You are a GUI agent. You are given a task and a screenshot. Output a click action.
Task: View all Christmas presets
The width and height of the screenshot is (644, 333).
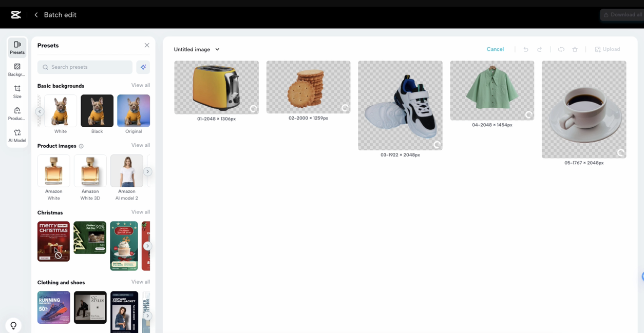(x=141, y=212)
